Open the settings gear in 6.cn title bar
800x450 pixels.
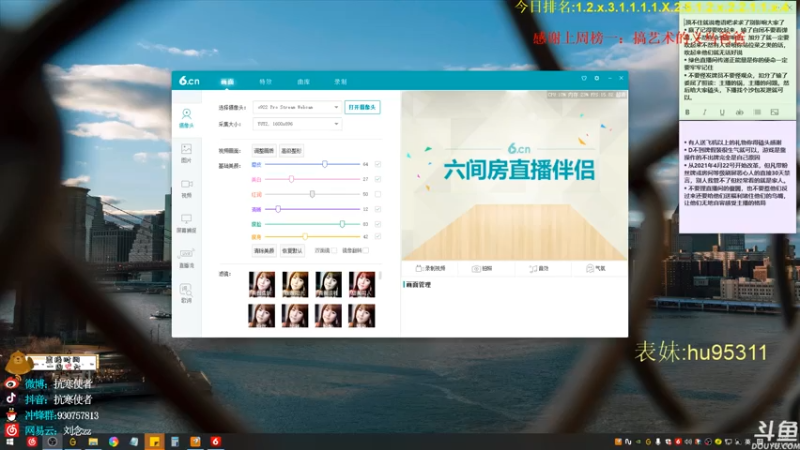tap(596, 78)
